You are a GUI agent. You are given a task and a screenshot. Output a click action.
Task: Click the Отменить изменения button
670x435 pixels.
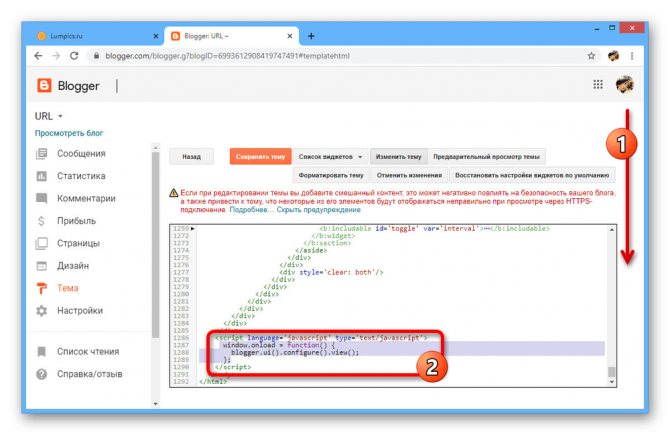coord(409,175)
